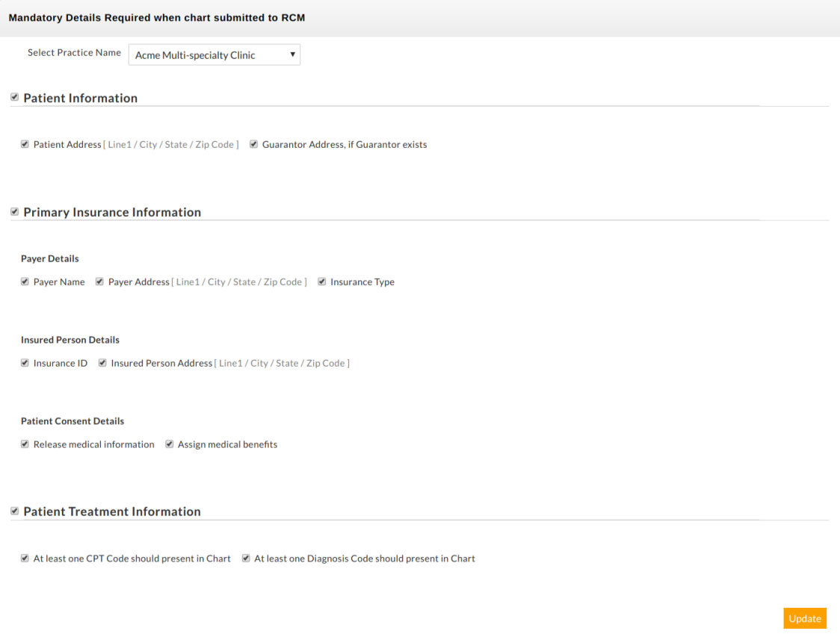Screen dimensions: 840x640
Task: Uncheck Release medical information checkbox
Action: coord(25,444)
